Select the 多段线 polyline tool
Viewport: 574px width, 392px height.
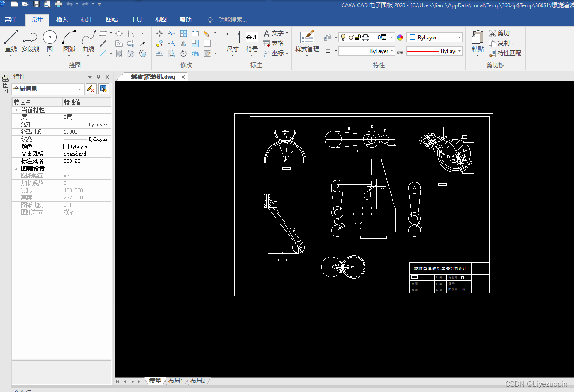(30, 42)
